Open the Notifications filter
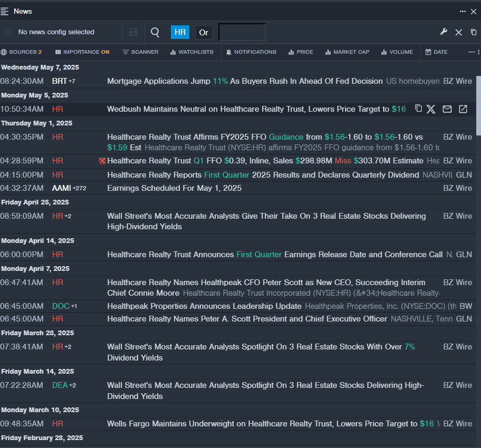The width and height of the screenshot is (481, 448). point(251,52)
